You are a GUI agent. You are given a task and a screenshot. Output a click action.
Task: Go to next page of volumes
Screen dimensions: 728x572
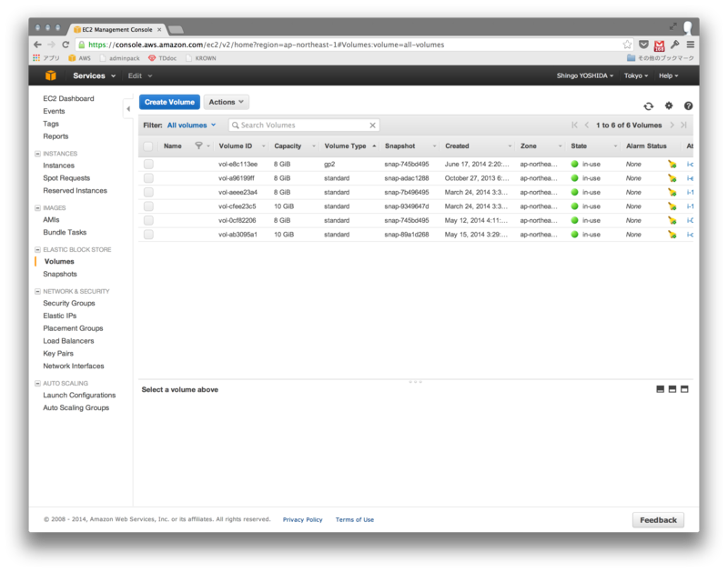(672, 125)
